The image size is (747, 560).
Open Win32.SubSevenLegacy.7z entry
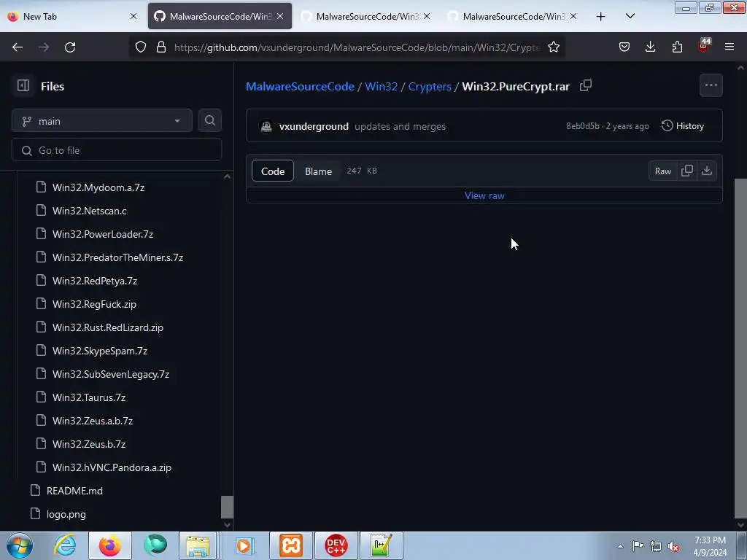click(111, 374)
